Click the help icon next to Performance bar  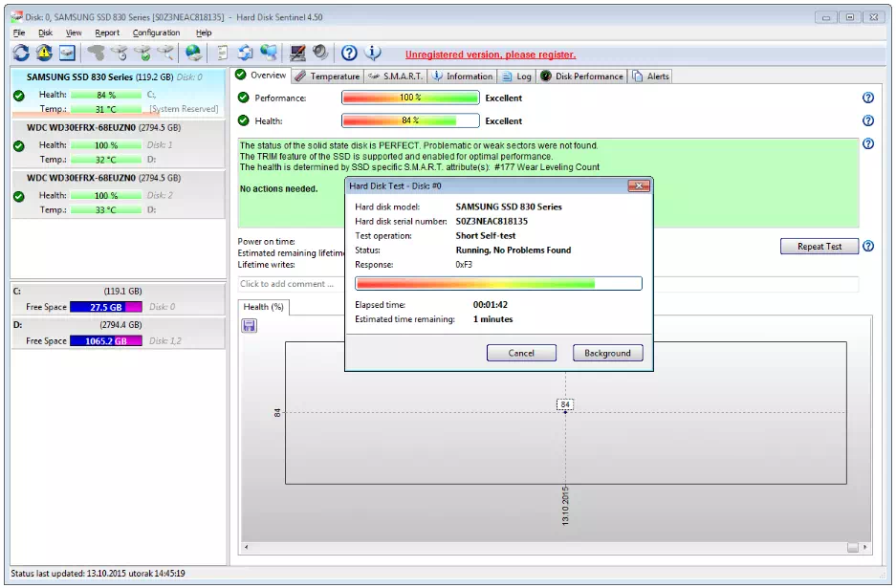click(868, 98)
